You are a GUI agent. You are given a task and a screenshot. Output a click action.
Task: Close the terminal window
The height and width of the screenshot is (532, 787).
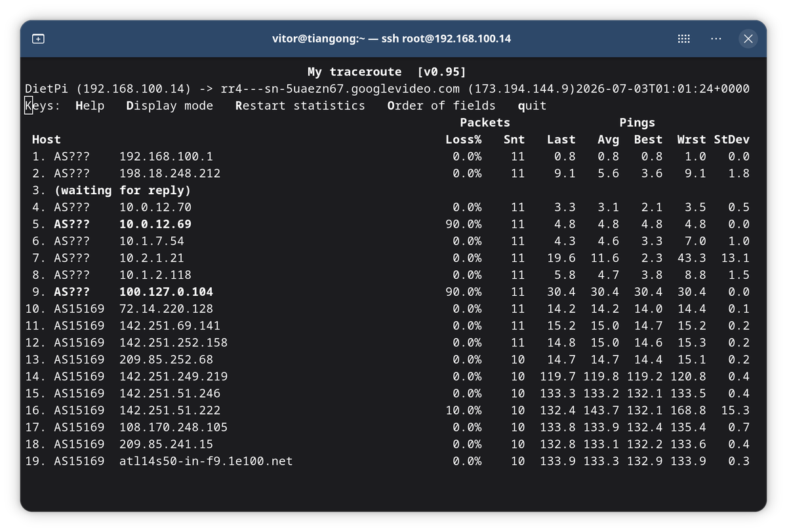pyautogui.click(x=748, y=39)
